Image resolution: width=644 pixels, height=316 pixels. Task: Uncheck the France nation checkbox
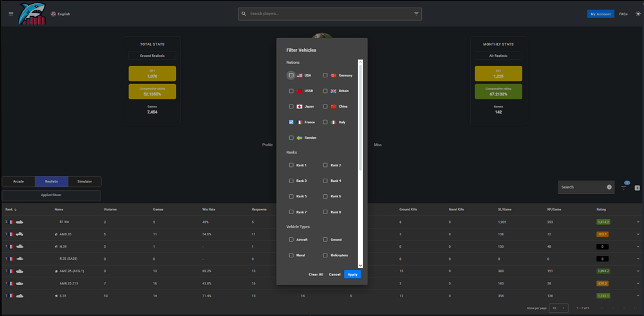coord(291,122)
